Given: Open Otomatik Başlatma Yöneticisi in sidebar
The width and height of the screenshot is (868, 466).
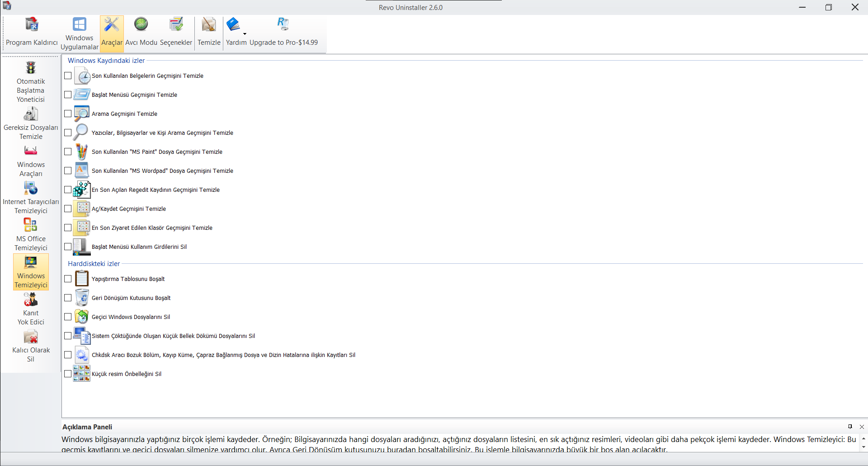Looking at the screenshot, I should (31, 82).
